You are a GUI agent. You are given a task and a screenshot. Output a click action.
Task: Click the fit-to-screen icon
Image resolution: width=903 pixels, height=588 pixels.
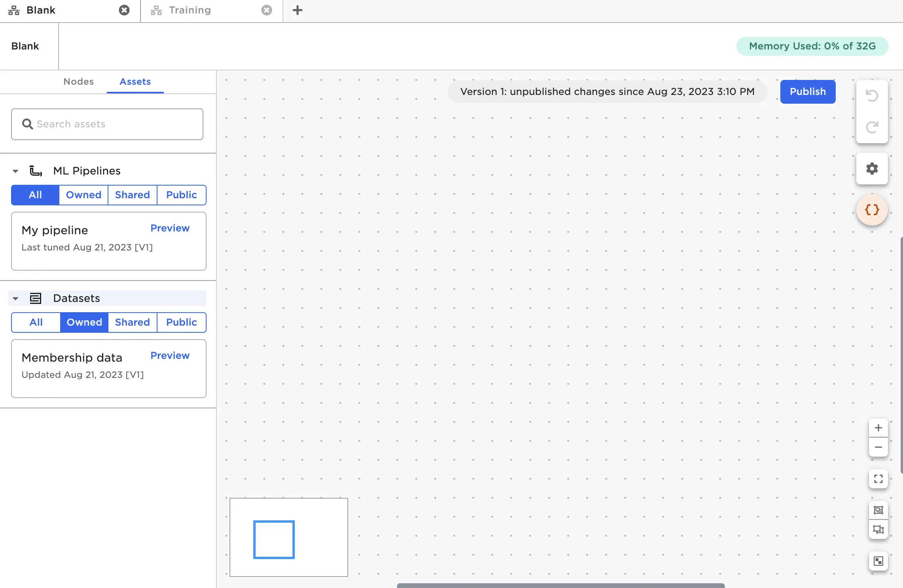pos(878,479)
